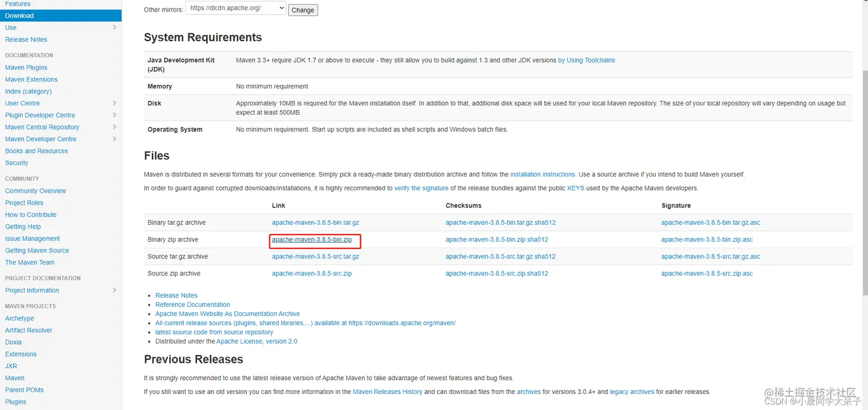Screen dimensions: 868x410
Task: Open Maven Releases History link
Action: pos(387,392)
